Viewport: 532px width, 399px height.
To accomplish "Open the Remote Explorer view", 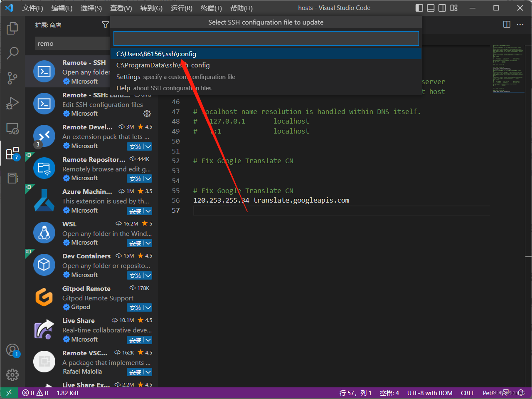I will pyautogui.click(x=12, y=129).
